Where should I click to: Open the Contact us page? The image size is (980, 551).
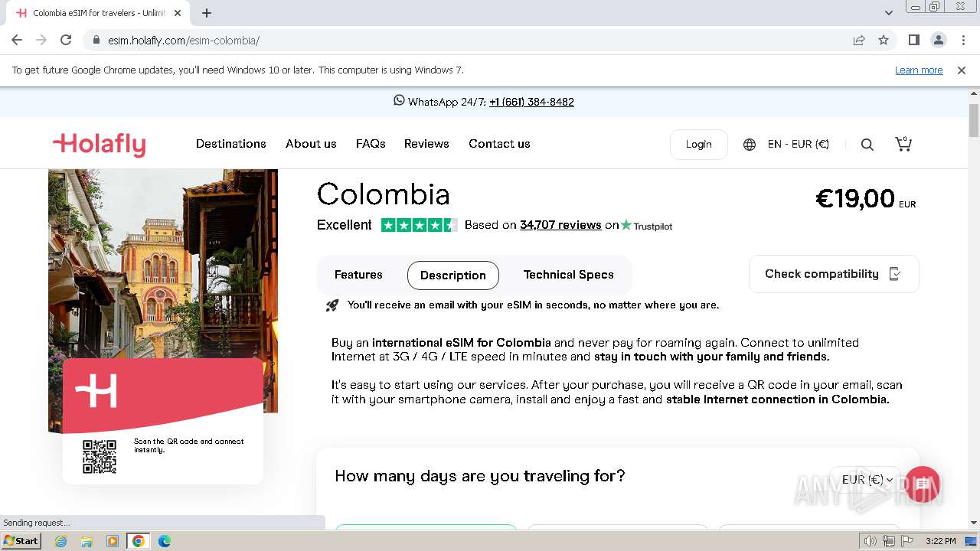pos(499,144)
